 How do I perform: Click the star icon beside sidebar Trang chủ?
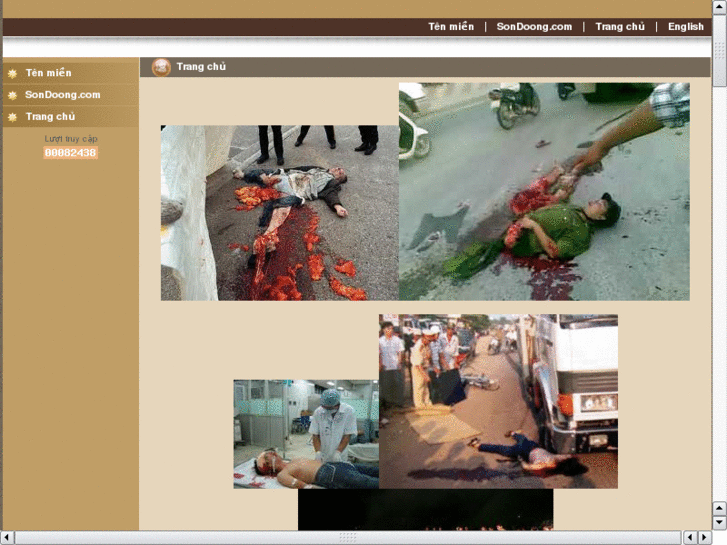[13, 117]
